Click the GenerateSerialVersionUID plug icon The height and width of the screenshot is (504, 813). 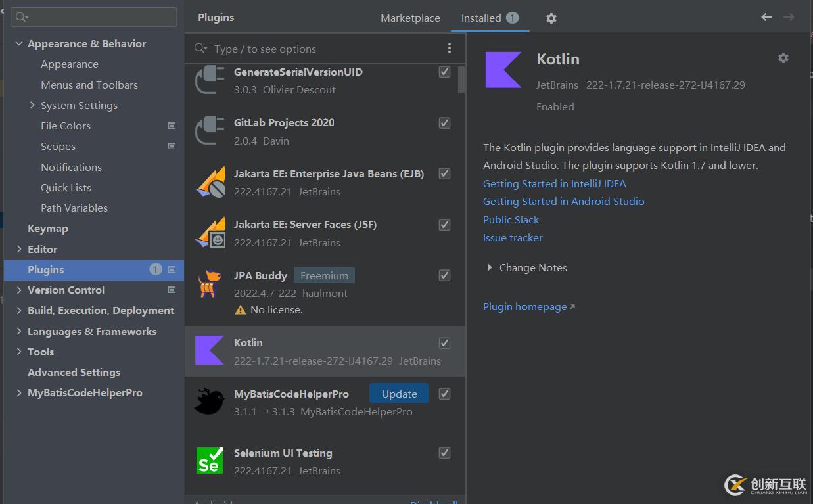tap(210, 80)
